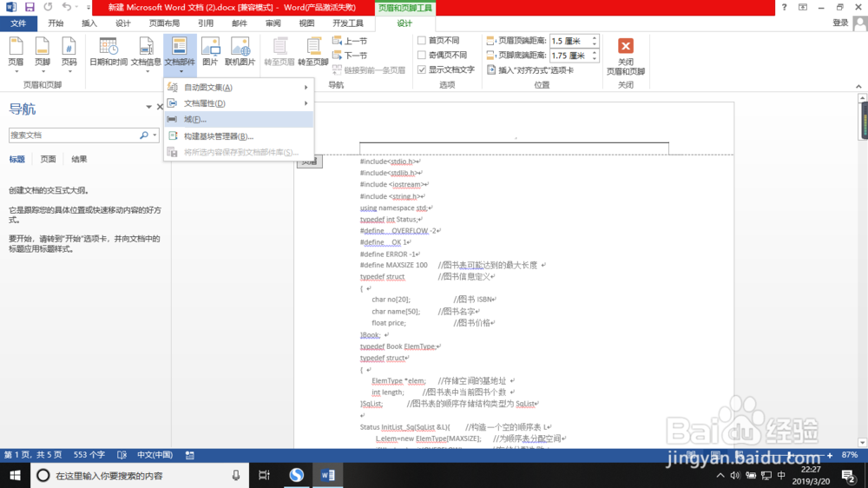Click the Undo arrow in quick access
The width and height of the screenshot is (868, 488).
point(66,7)
